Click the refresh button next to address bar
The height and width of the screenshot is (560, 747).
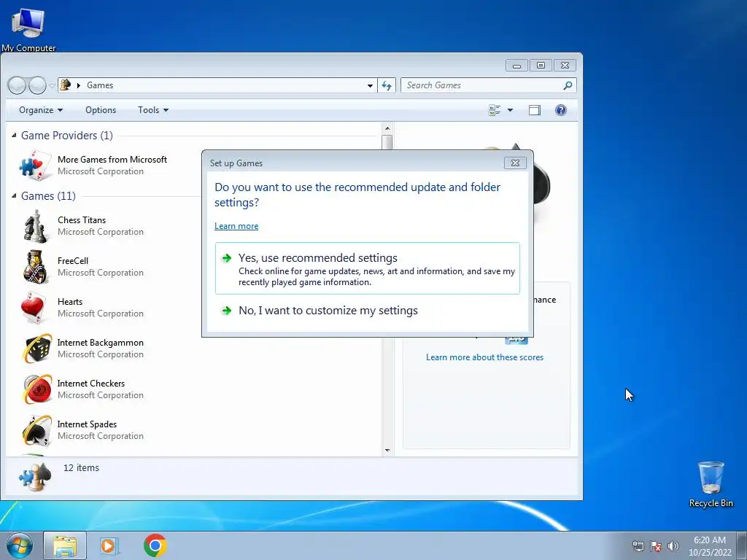[x=387, y=85]
